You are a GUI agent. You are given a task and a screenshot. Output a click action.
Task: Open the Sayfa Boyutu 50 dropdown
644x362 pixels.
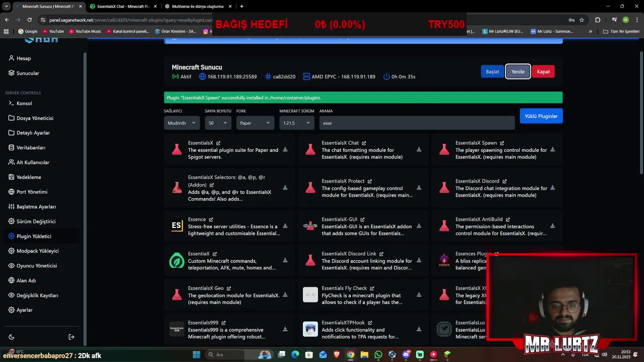click(218, 123)
